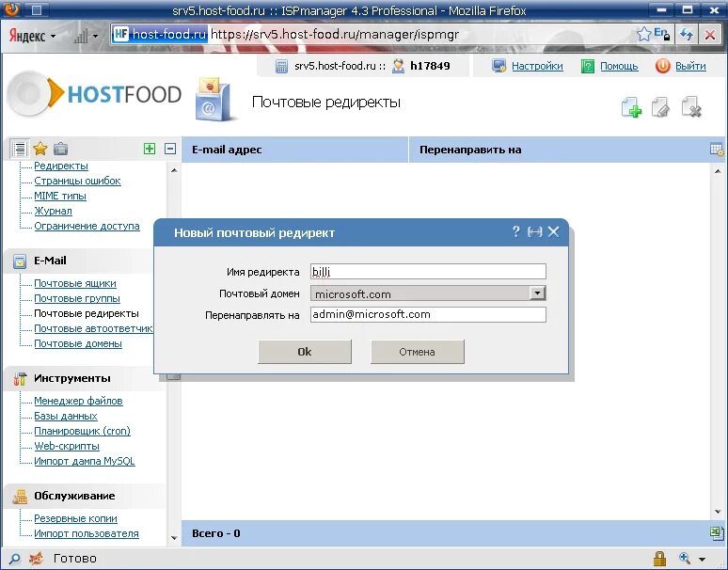The image size is (728, 570).
Task: Confirm the dialog with Ok
Action: pos(305,352)
